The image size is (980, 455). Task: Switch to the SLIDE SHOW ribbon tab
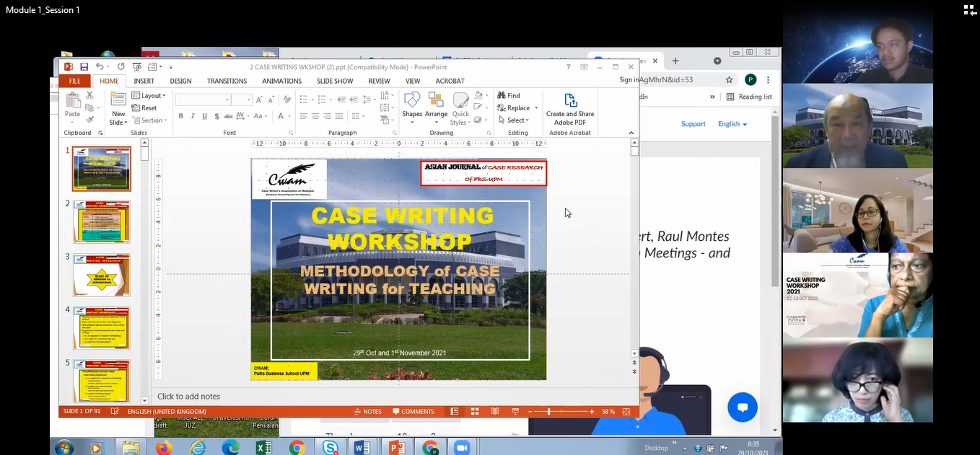pyautogui.click(x=335, y=81)
